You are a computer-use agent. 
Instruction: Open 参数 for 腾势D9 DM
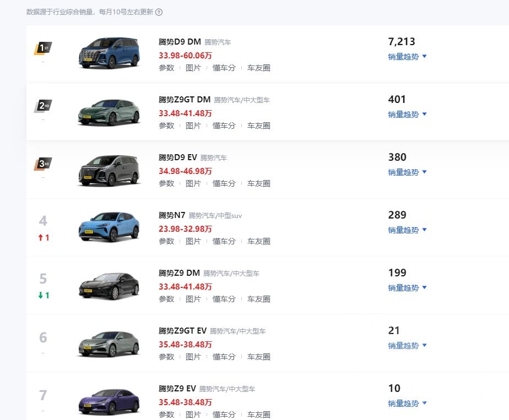coord(166,68)
